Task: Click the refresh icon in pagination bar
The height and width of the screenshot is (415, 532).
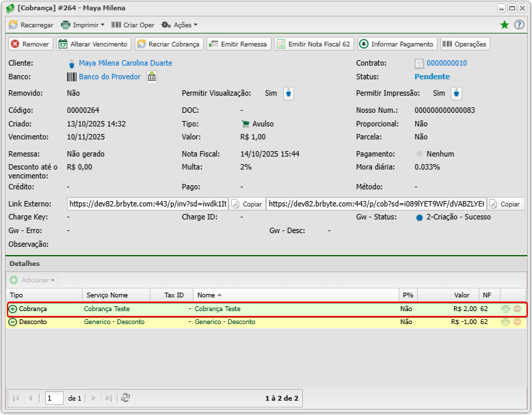Action: [125, 398]
